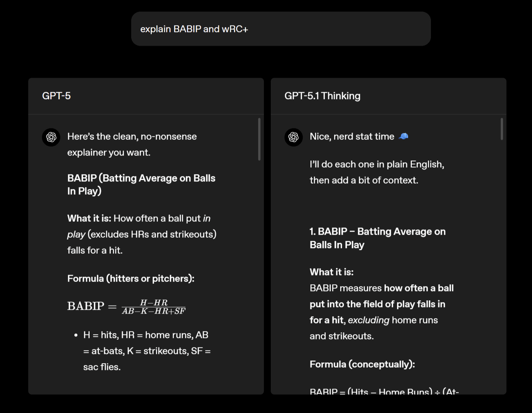Click the GPT-5.1 Thinking panel scrollbar

[x=501, y=129]
